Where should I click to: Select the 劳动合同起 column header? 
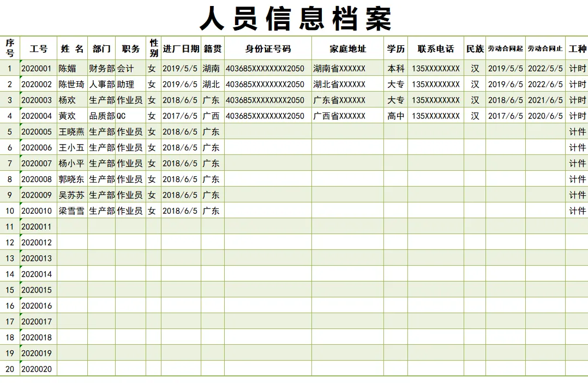506,48
